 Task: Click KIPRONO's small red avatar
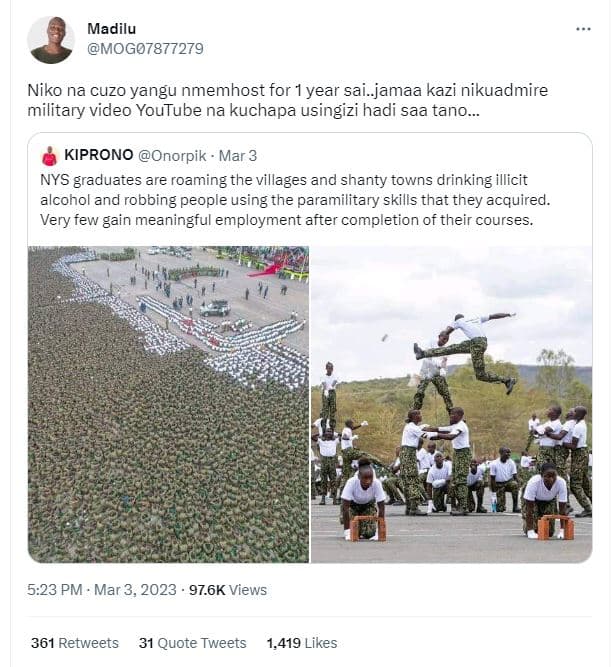pos(49,156)
